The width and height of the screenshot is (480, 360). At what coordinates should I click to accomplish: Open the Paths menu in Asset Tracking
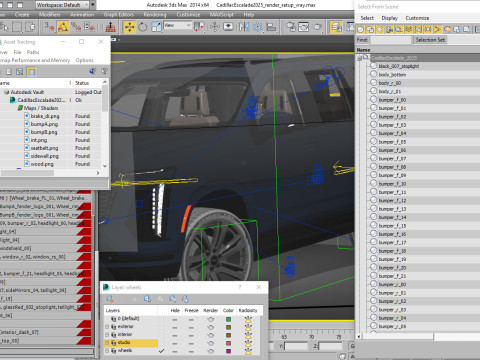tap(33, 52)
